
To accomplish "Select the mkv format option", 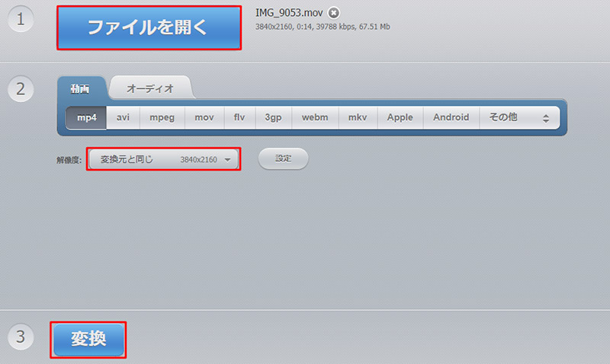I will 358,117.
